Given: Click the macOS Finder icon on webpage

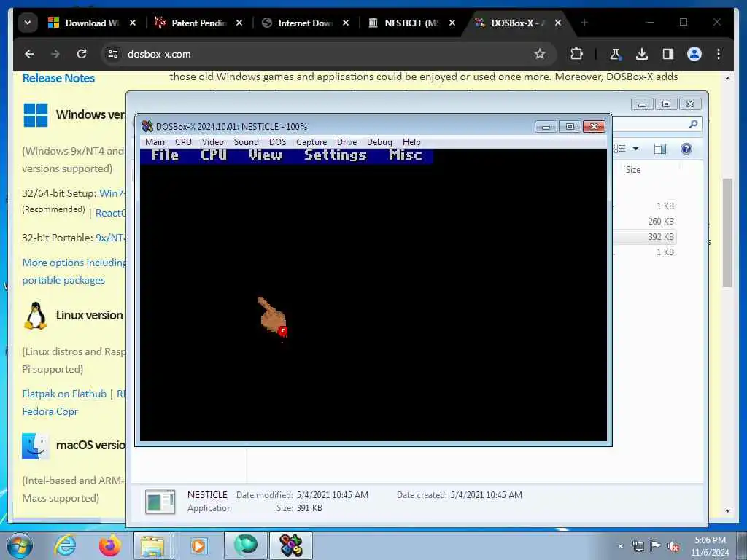Looking at the screenshot, I should click(35, 446).
